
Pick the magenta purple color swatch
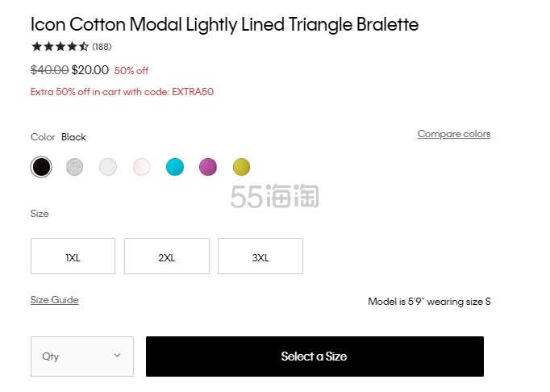coord(208,167)
